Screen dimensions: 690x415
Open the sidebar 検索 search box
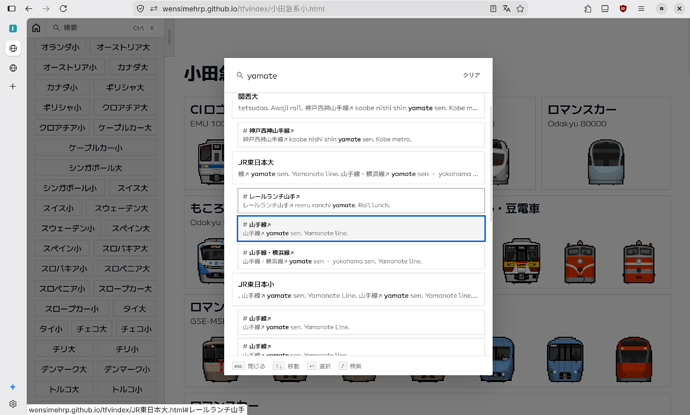[104, 28]
